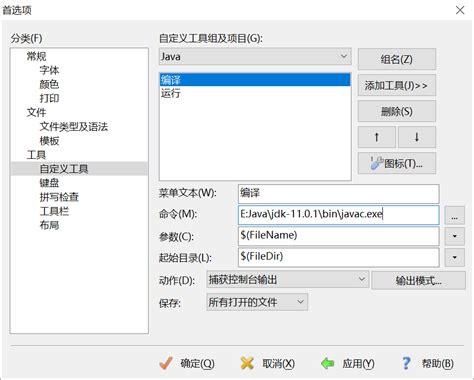Screen dimensions: 474x380
Task: Select the 运行 tool in the list
Action: [255, 93]
